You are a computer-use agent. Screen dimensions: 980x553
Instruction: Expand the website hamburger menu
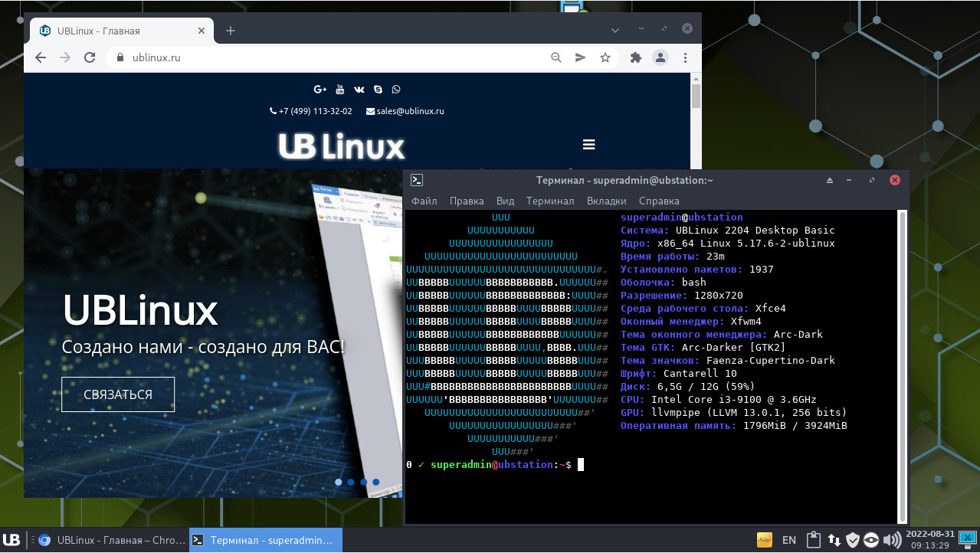(x=588, y=145)
